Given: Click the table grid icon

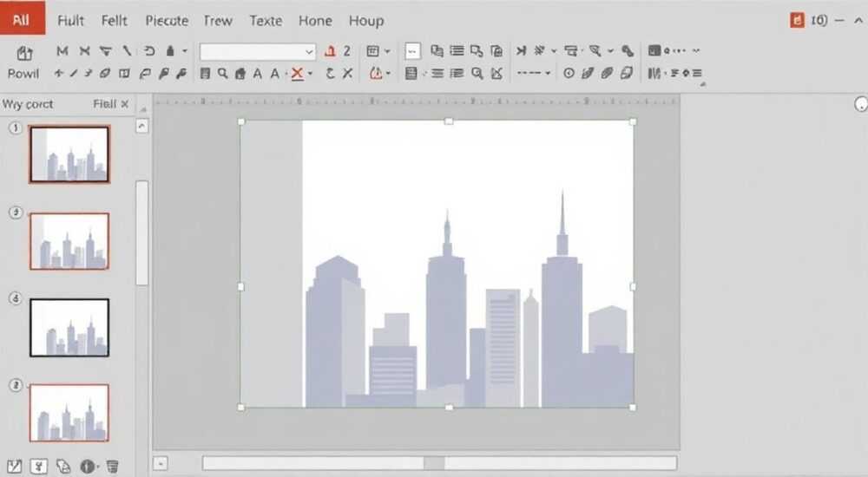Looking at the screenshot, I should [373, 51].
